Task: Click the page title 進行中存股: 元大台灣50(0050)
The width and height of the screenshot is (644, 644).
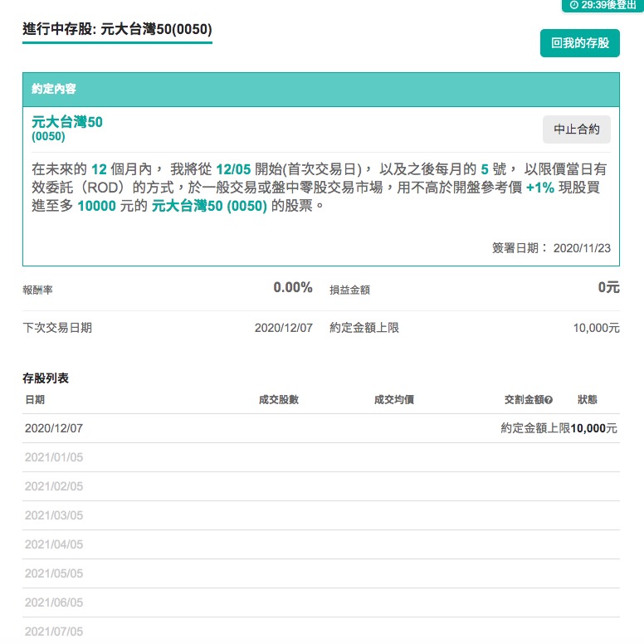Action: (117, 29)
